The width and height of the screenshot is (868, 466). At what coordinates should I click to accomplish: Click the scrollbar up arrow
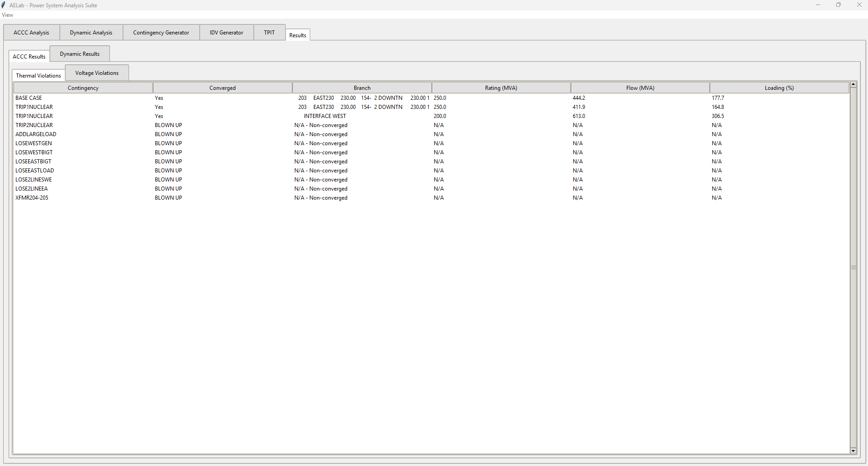(853, 84)
